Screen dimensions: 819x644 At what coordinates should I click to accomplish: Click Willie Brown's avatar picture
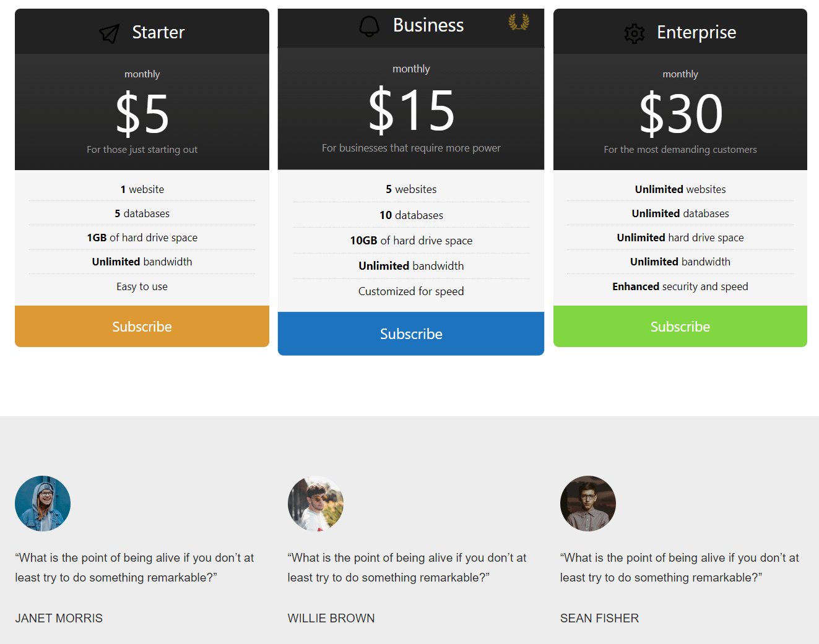click(x=315, y=503)
